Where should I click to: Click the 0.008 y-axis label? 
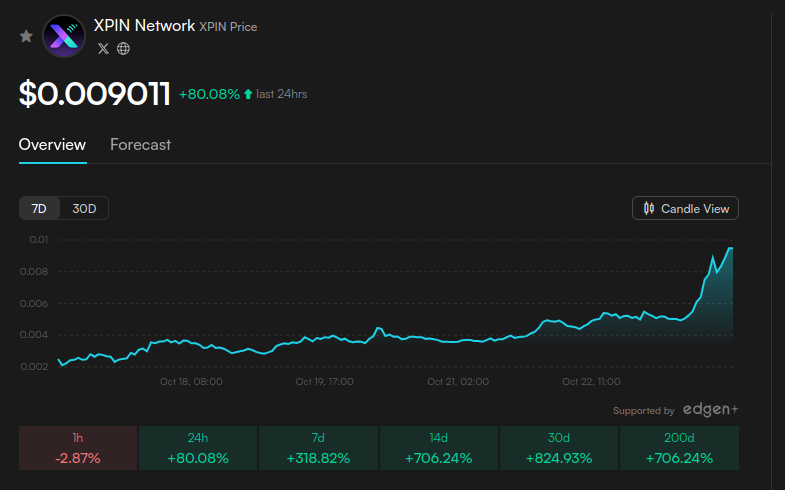tap(34, 272)
